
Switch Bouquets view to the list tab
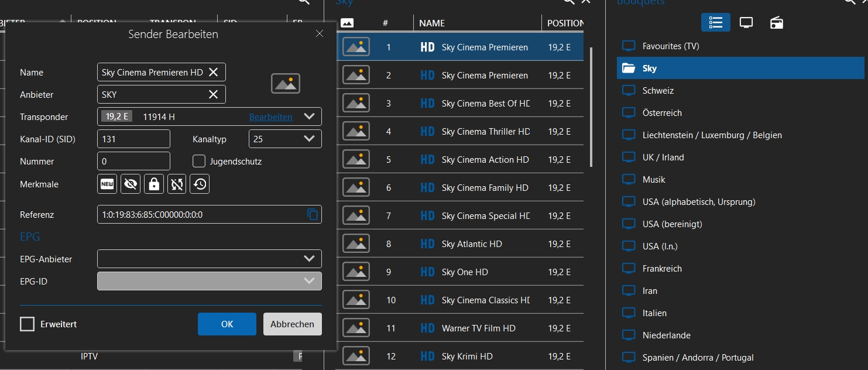pos(716,22)
